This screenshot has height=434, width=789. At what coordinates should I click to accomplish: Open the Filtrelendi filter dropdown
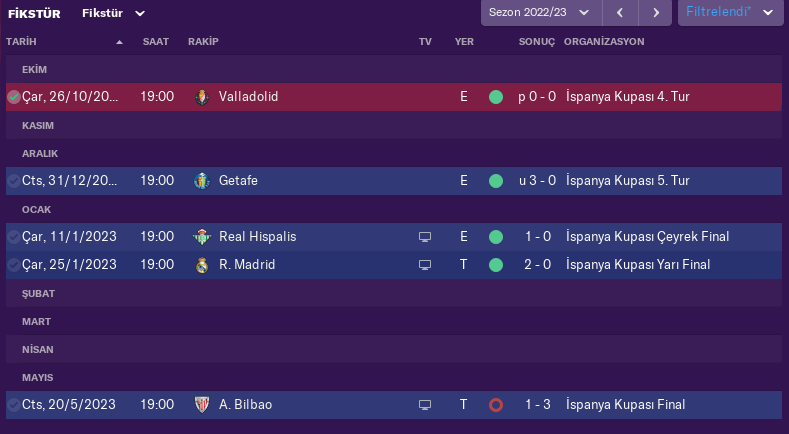(729, 13)
